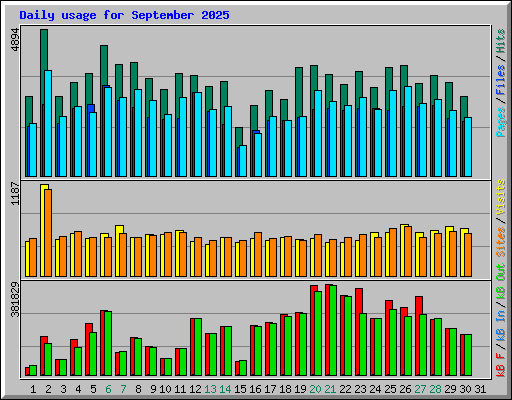Screen dimensions: 512x400
Task: Click the yellow Visits bar for day 7
Action: [118, 251]
